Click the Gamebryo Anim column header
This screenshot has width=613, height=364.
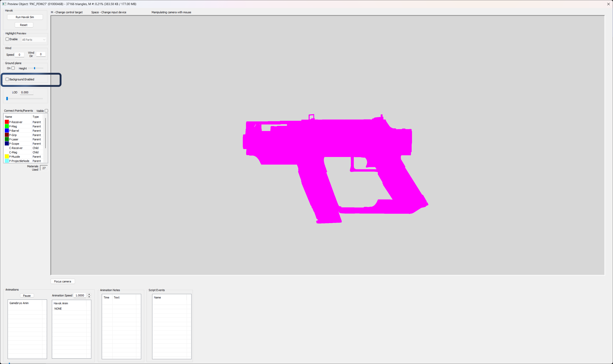[25, 303]
